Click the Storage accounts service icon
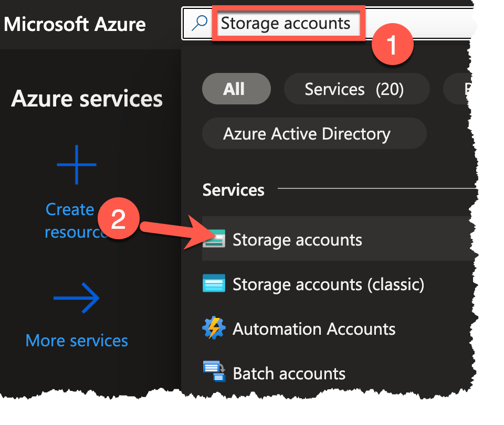Viewport: 504px width, 425px height. [x=214, y=239]
